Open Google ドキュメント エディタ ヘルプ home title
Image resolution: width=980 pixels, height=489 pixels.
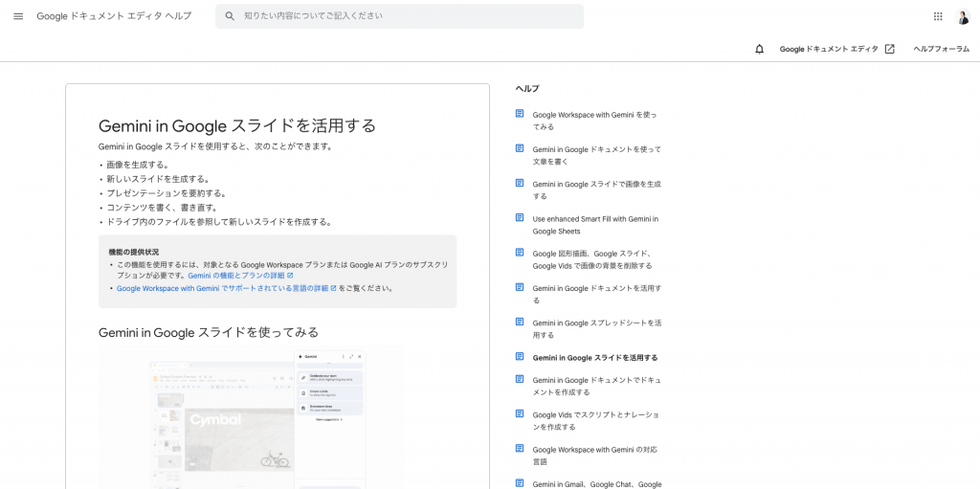pyautogui.click(x=115, y=16)
